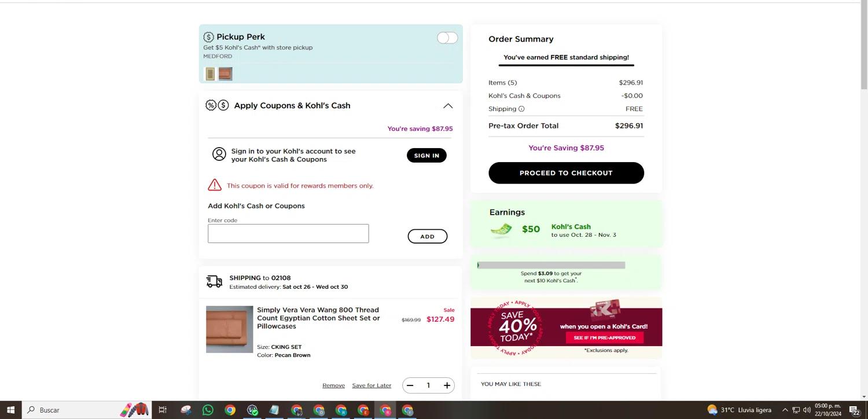Click the percent coupon icon

tap(211, 105)
